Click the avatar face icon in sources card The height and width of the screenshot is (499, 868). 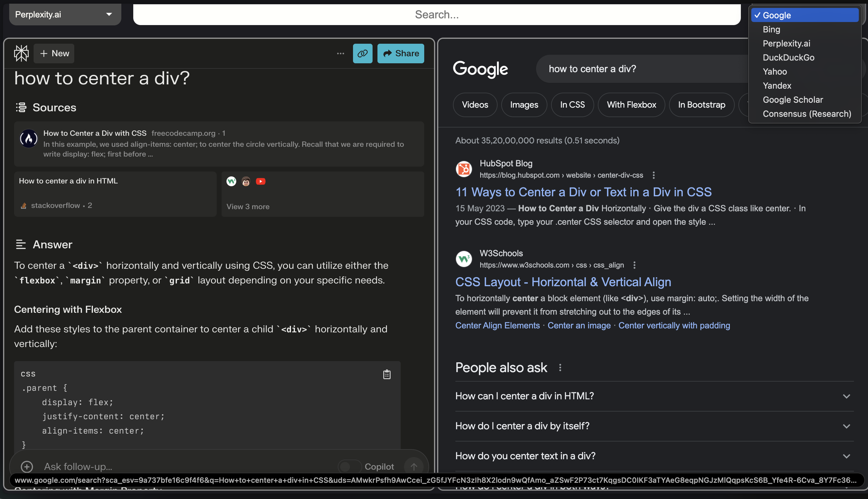point(246,181)
